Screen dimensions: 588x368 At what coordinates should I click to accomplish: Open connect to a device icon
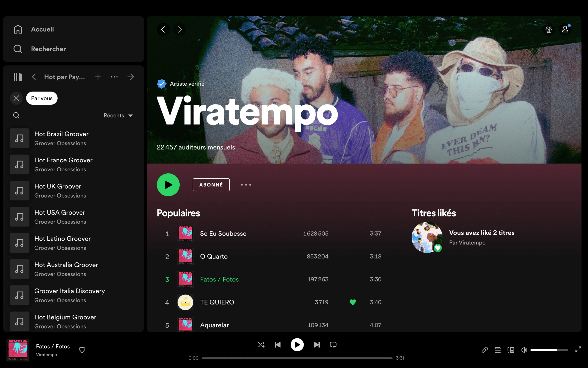[511, 350]
